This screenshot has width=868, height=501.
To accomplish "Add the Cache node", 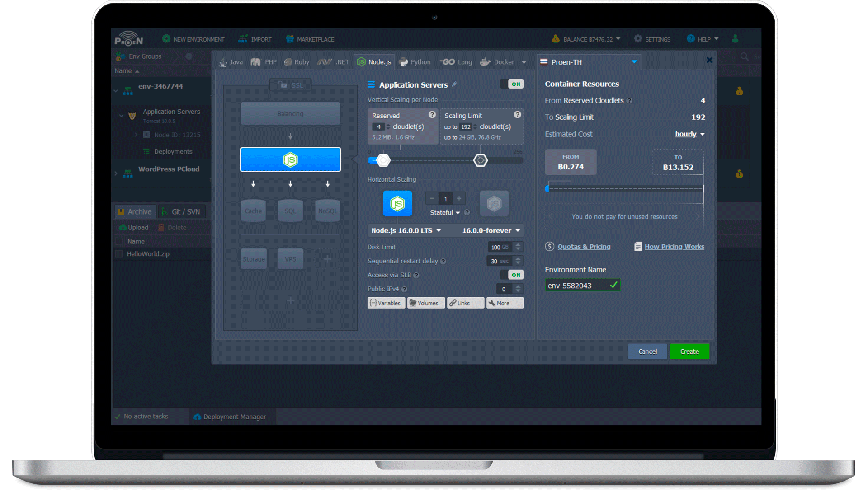I will point(253,211).
